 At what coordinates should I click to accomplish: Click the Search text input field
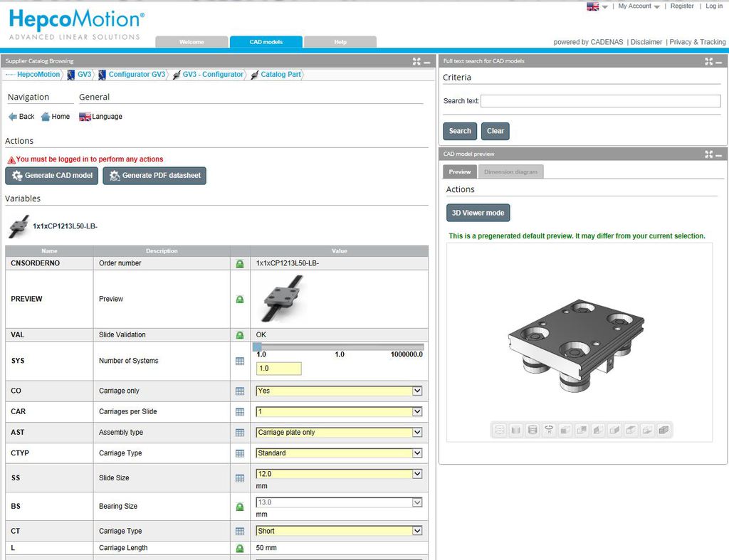click(601, 101)
